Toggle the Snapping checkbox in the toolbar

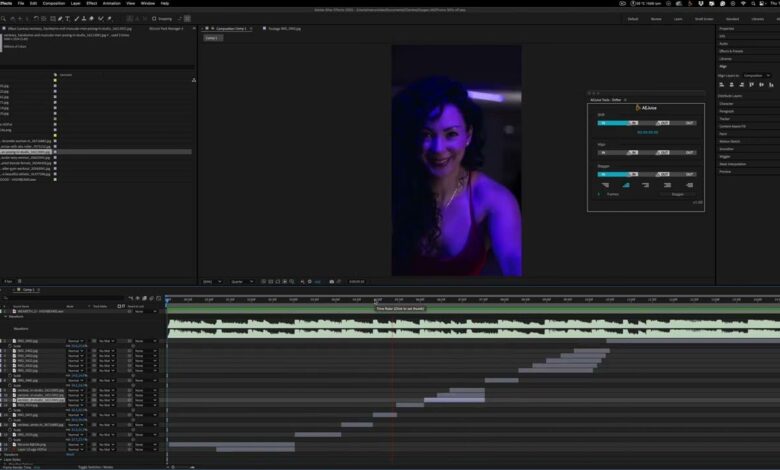point(154,19)
